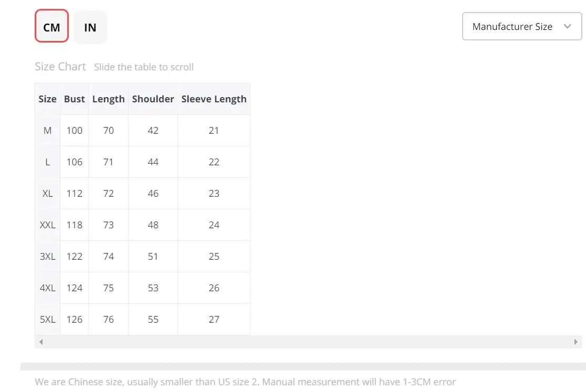
Task: Click the Chinese size disclaimer text
Action: [x=245, y=382]
